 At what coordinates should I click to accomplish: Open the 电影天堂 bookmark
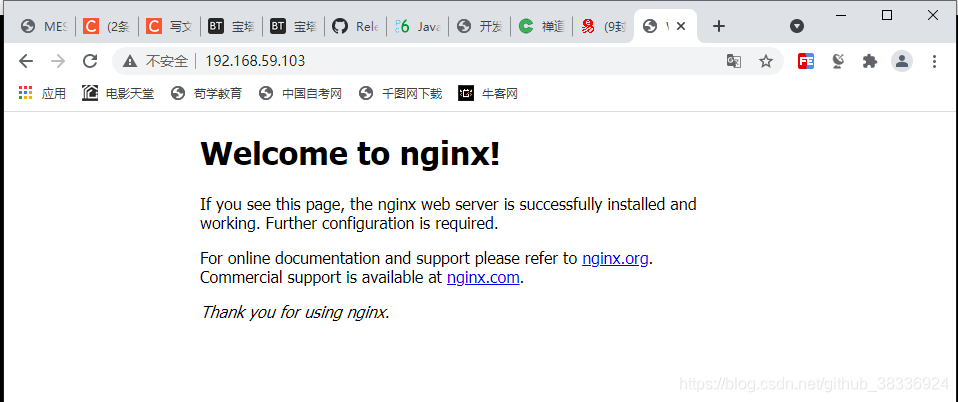[119, 93]
